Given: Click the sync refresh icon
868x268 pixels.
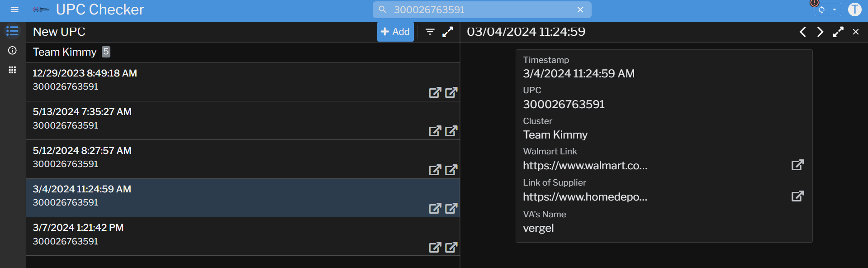Looking at the screenshot, I should (821, 10).
